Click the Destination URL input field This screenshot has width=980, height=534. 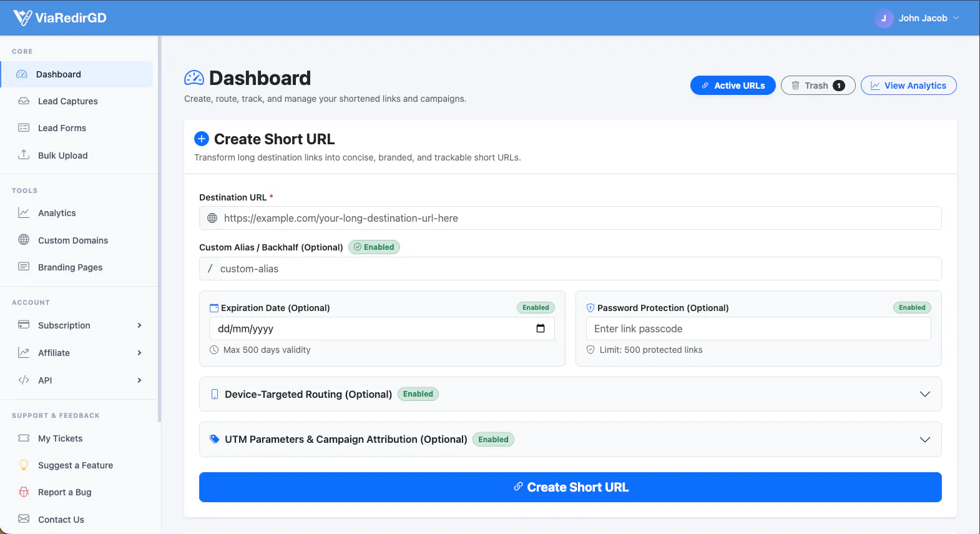[570, 218]
